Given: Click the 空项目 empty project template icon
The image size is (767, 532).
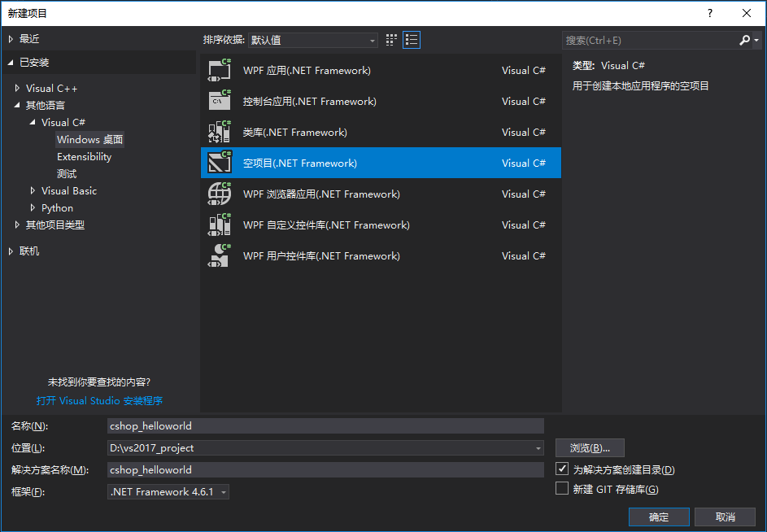Looking at the screenshot, I should pyautogui.click(x=219, y=163).
